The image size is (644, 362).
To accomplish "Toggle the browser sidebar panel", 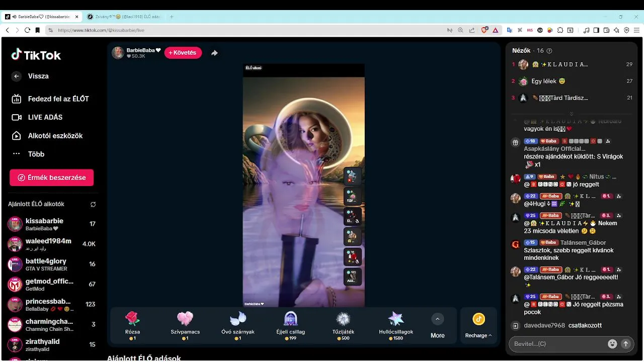I will (x=596, y=30).
